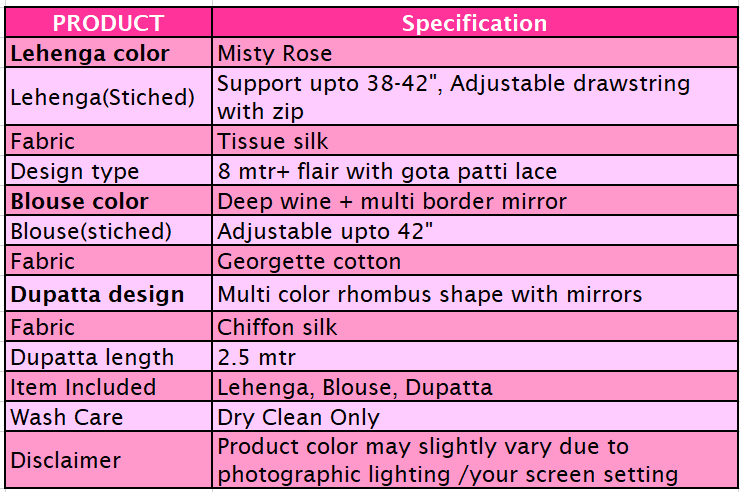Select the Dry Clean Only cell
Viewport: 740px width, 492px height.
(x=475, y=416)
